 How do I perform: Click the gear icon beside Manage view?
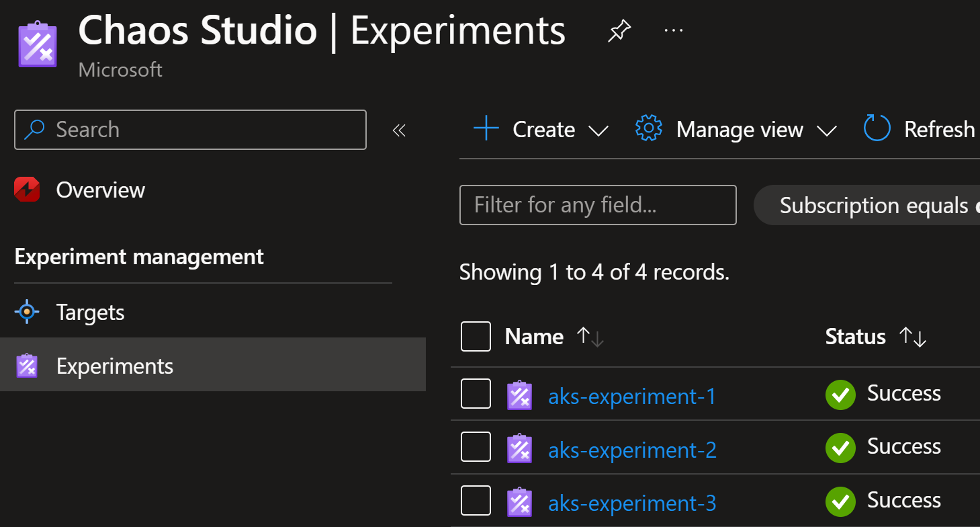tap(649, 128)
